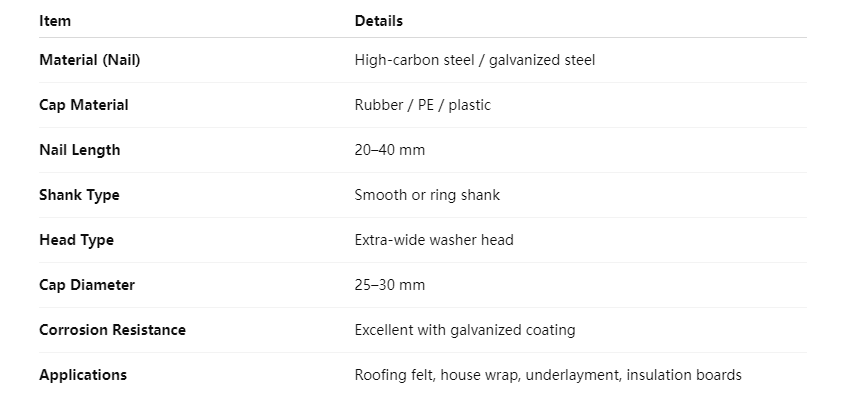
Task: Select the Material (Nail) row label
Action: point(89,60)
